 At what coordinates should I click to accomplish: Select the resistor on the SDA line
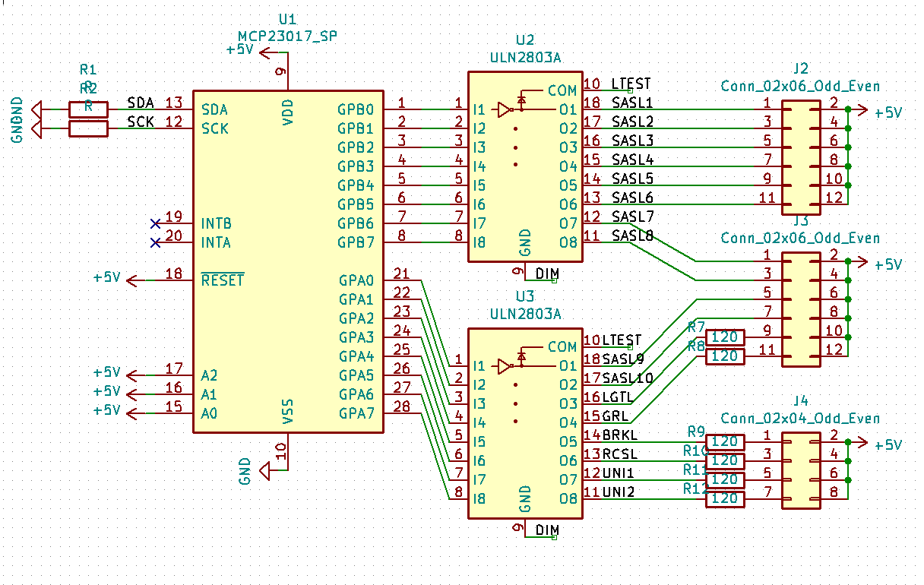(88, 109)
